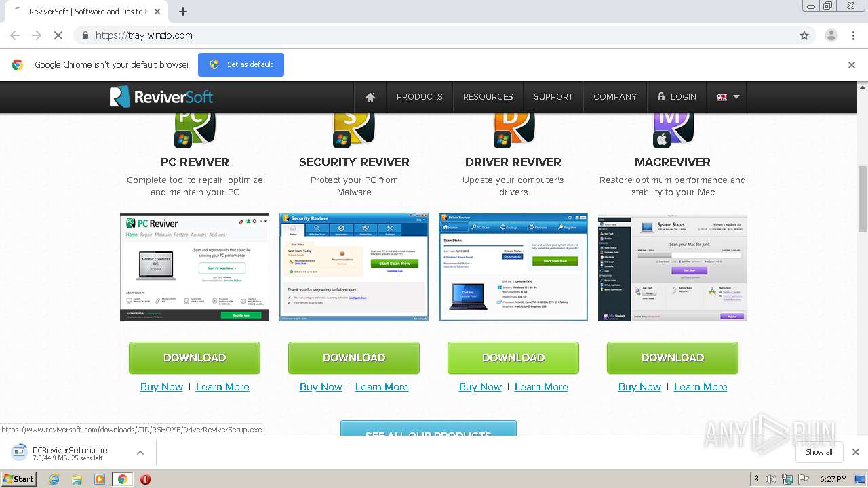The width and height of the screenshot is (868, 488).
Task: Download Driver Reviver
Action: tap(513, 358)
